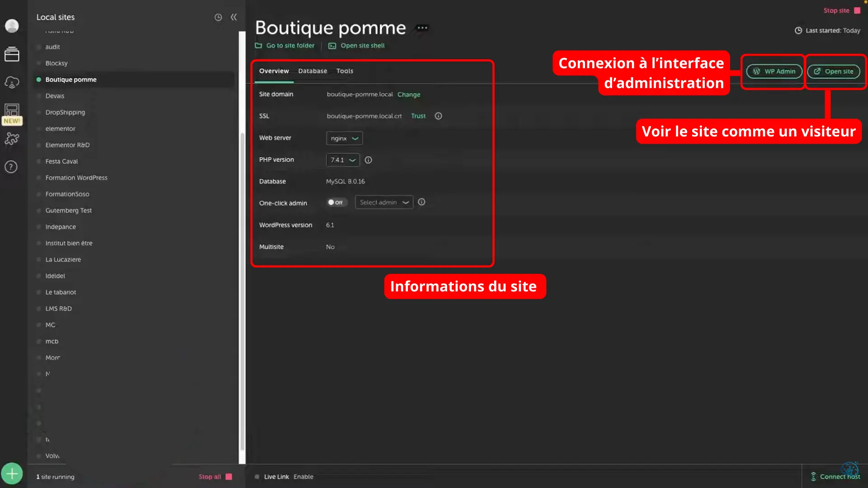Click the info icon next to PHP version

368,160
